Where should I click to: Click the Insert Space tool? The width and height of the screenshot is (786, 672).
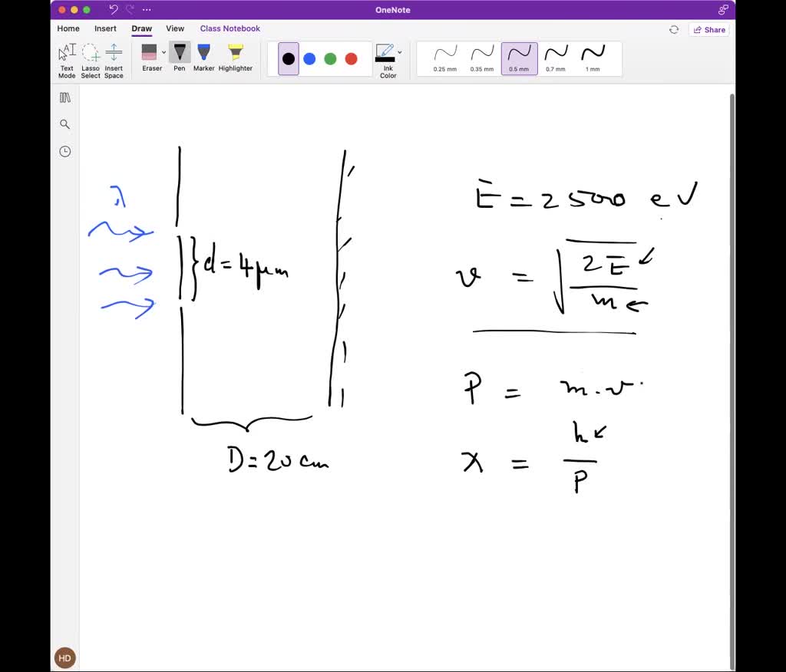coord(114,58)
